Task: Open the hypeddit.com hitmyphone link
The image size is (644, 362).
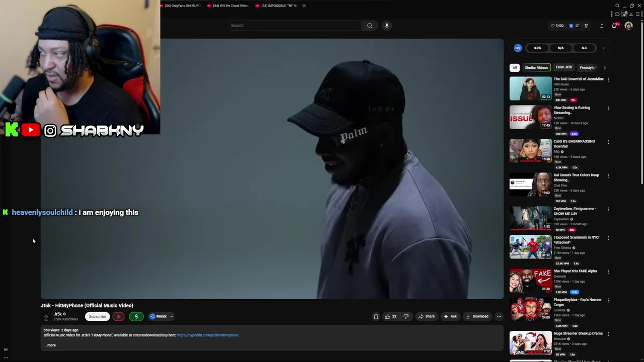Action: [208, 335]
